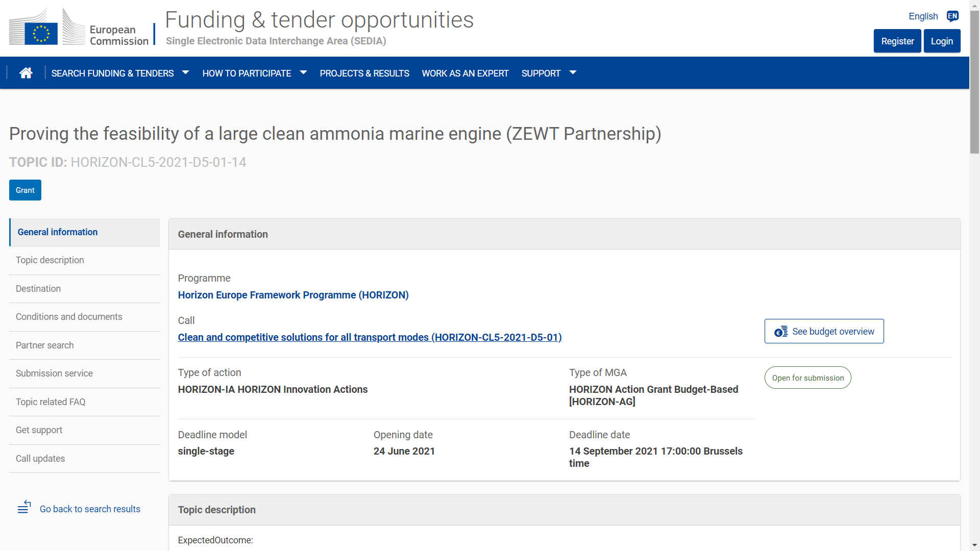Click the go-back list icon
The width and height of the screenshot is (980, 551).
click(x=24, y=507)
